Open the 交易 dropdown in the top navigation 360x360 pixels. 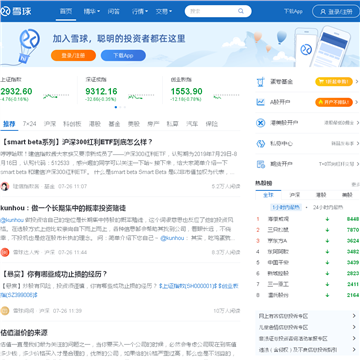coord(164,11)
